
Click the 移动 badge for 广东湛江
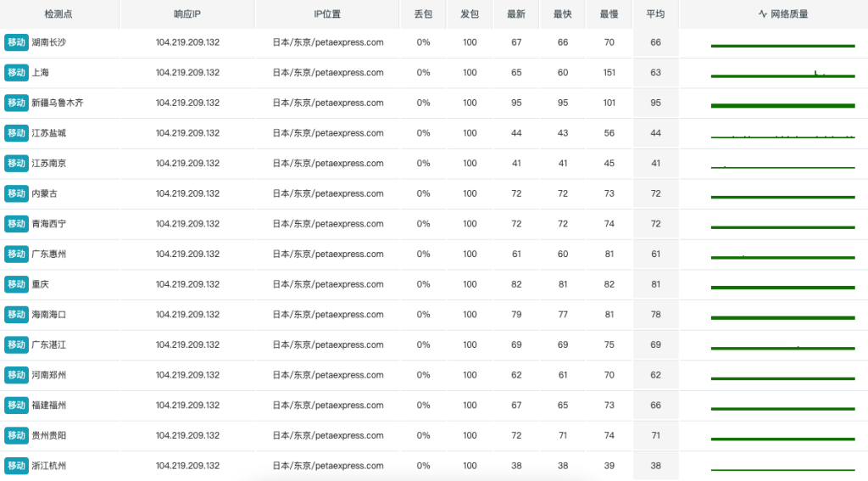pos(16,344)
